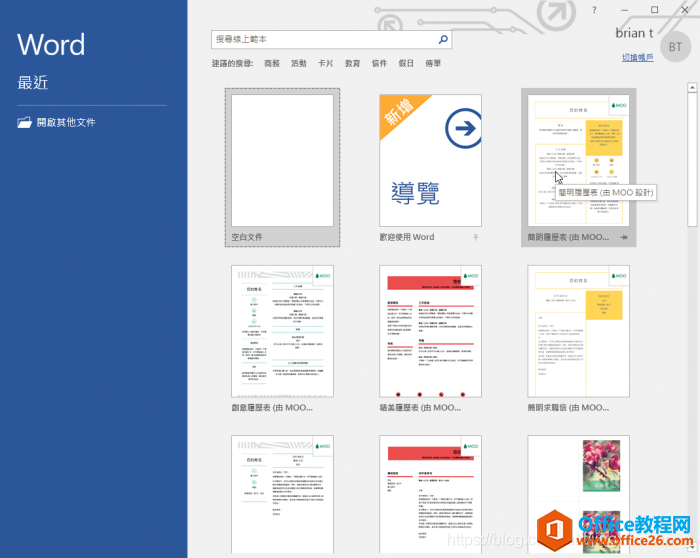Maximize the Word window

pos(654,10)
